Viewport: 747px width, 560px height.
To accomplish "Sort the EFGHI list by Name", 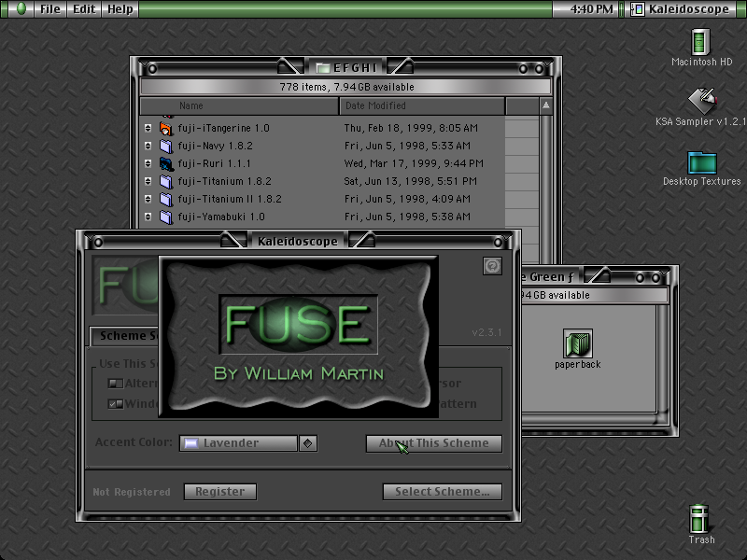I will click(239, 105).
